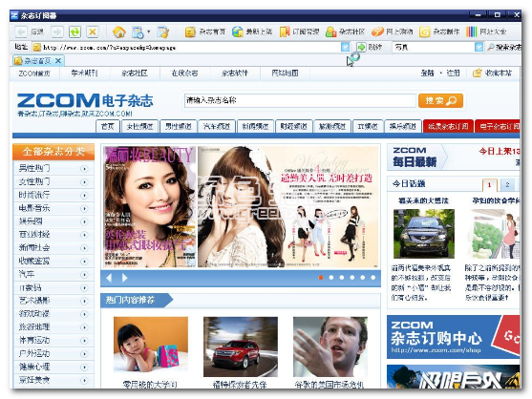Image resolution: width=532 pixels, height=399 pixels.
Task: Click the ZCOM电子杂志 logo
Action: [85, 101]
